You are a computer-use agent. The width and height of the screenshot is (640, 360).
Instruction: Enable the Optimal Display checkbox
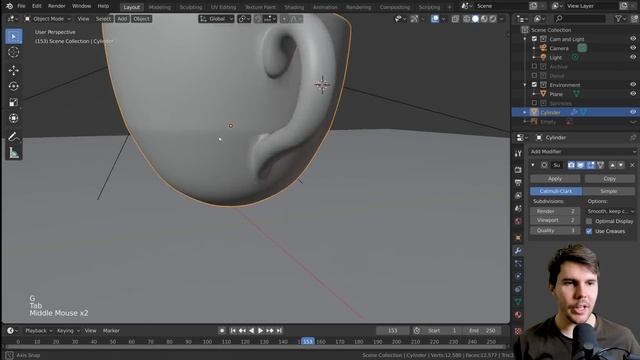point(589,221)
